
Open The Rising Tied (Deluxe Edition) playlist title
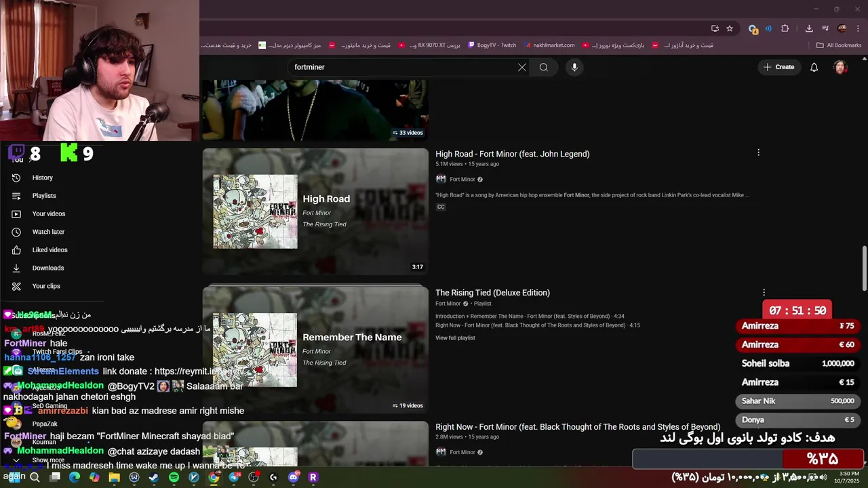coord(492,293)
